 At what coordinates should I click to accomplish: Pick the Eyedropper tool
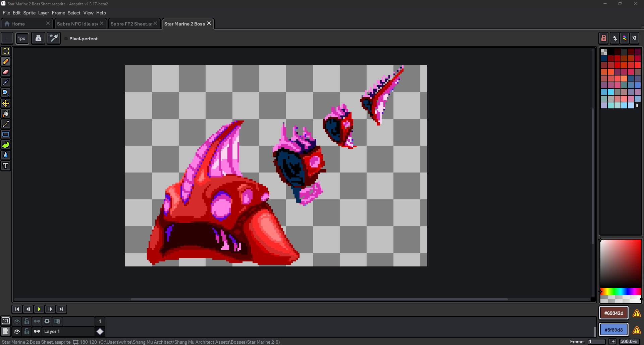[x=6, y=83]
